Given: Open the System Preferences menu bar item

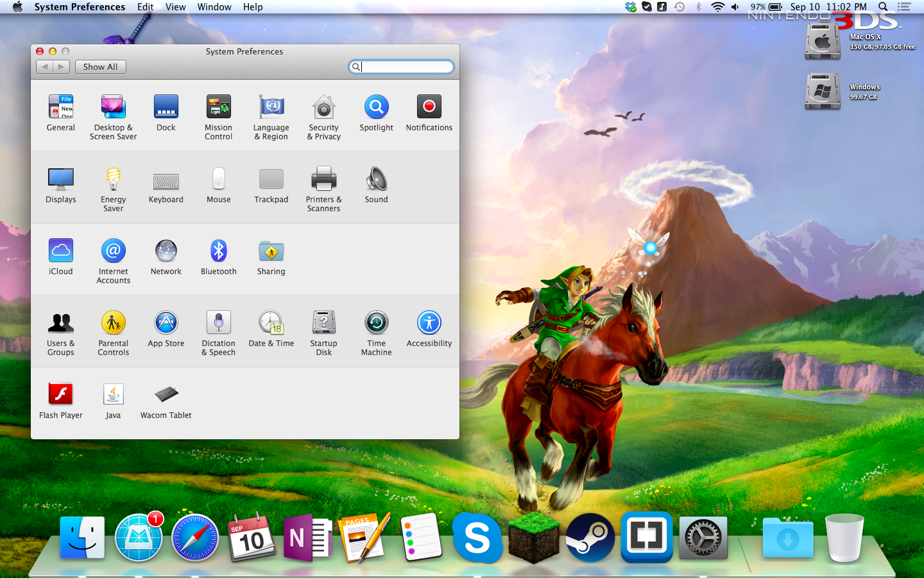Looking at the screenshot, I should [80, 7].
